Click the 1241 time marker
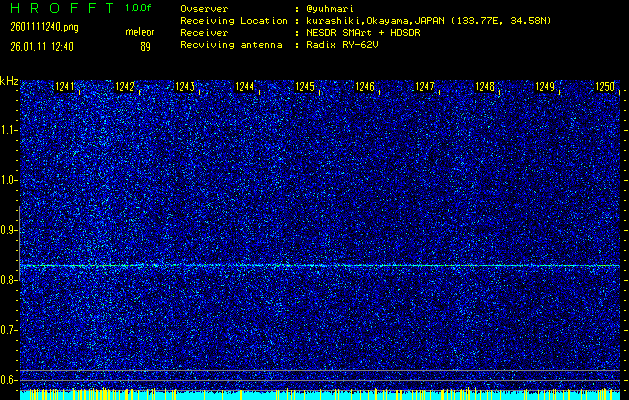 65,87
